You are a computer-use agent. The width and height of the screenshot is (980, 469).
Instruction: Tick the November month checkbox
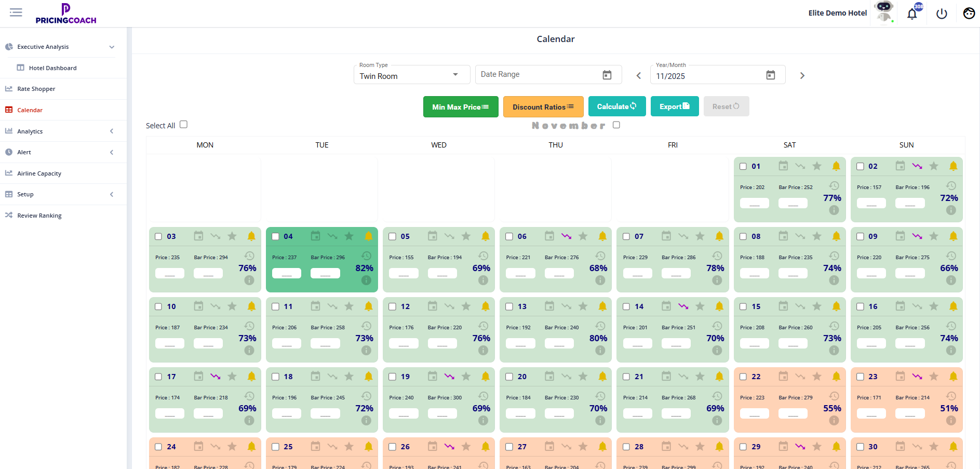[616, 125]
